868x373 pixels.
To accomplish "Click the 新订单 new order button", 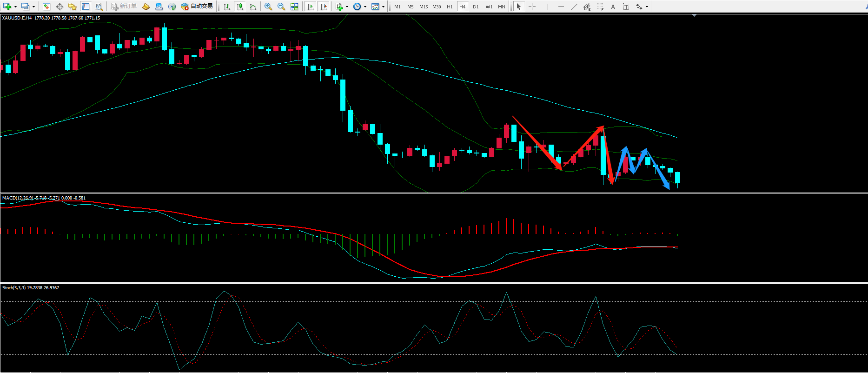I will (x=124, y=7).
